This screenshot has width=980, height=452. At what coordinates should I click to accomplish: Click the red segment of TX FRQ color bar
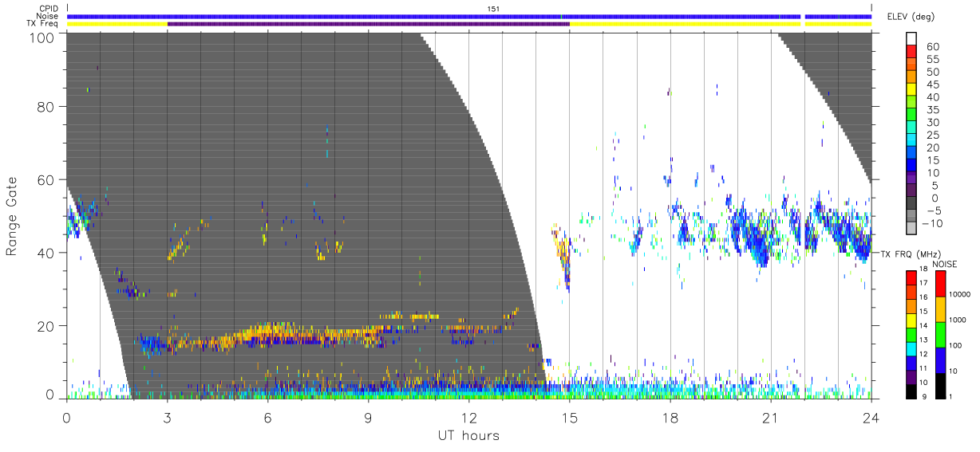coord(912,278)
